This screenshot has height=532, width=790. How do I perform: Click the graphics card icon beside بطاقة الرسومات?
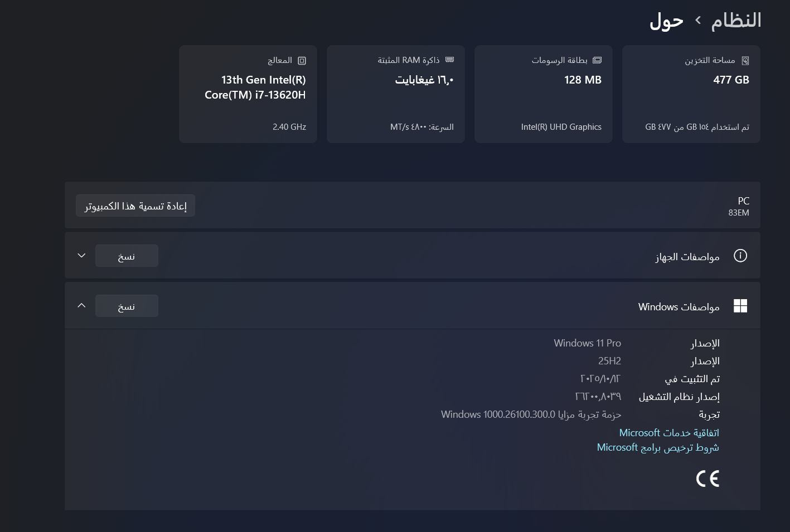(x=597, y=60)
